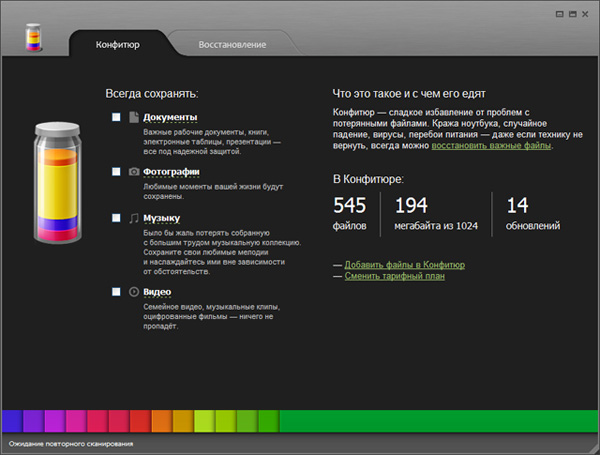Tick the Видео checkbox
The width and height of the screenshot is (600, 455).
click(117, 291)
